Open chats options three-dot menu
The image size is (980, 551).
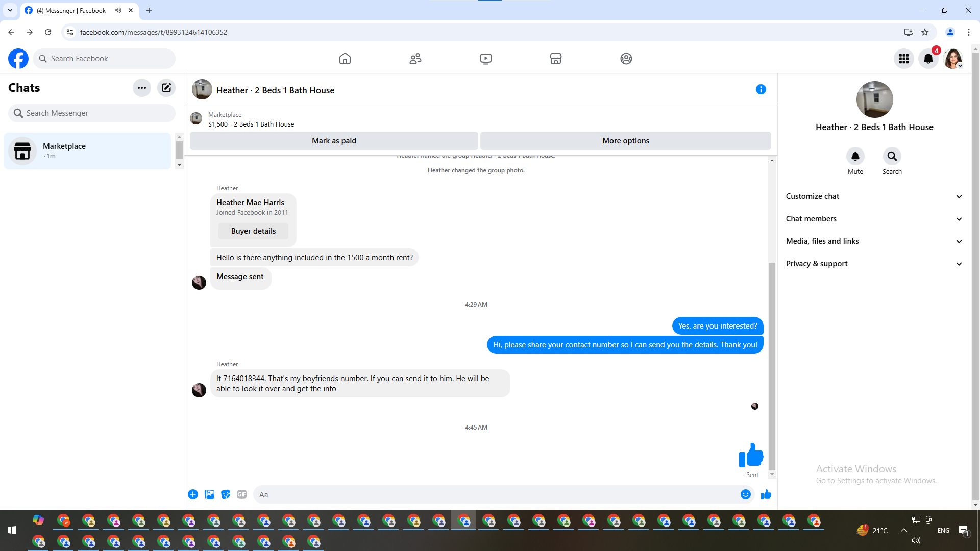point(142,88)
